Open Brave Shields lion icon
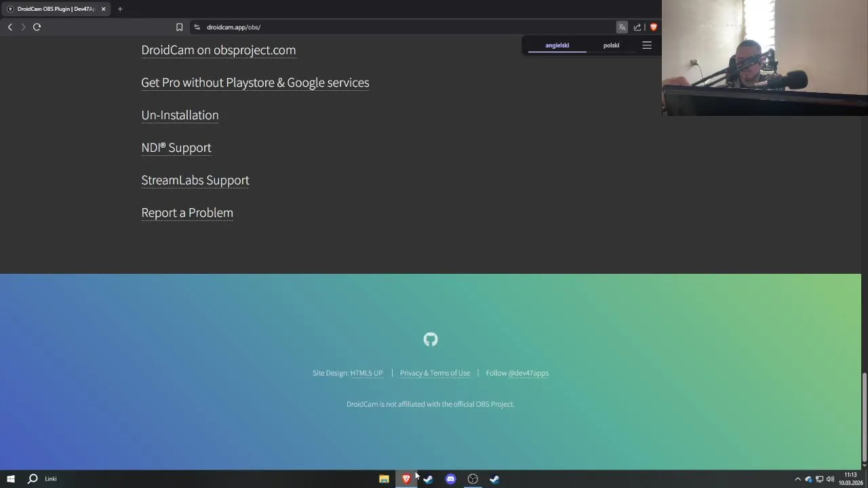 coord(654,27)
